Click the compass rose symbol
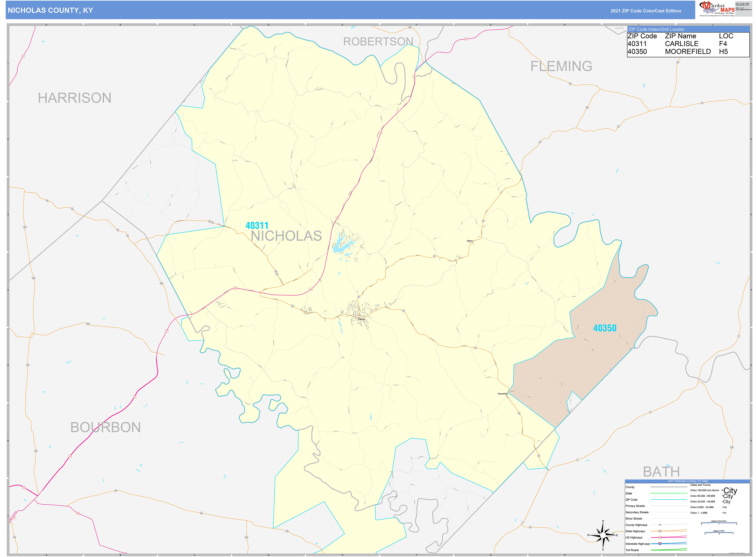This screenshot has width=756, height=557. pos(603,535)
